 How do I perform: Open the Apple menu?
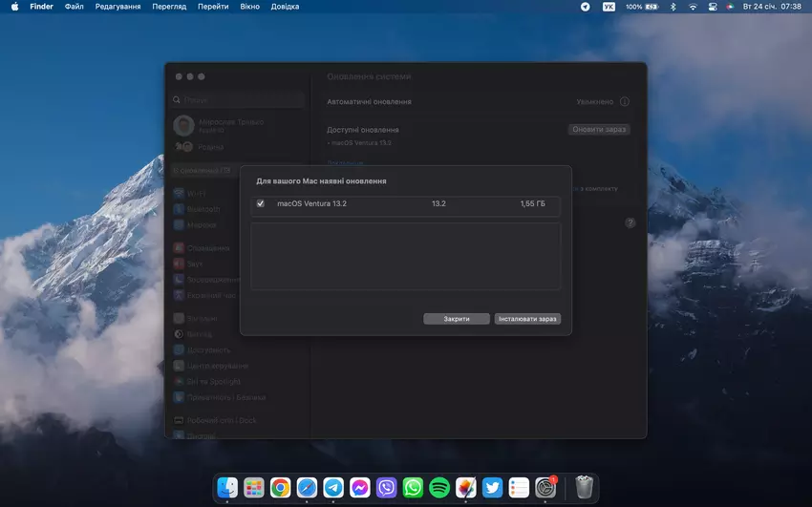click(x=14, y=7)
